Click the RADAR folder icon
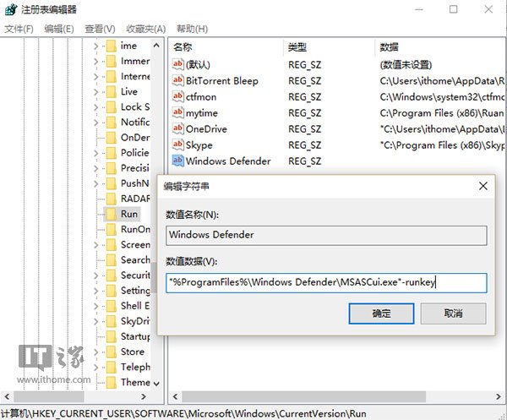The width and height of the screenshot is (507, 420). point(112,199)
